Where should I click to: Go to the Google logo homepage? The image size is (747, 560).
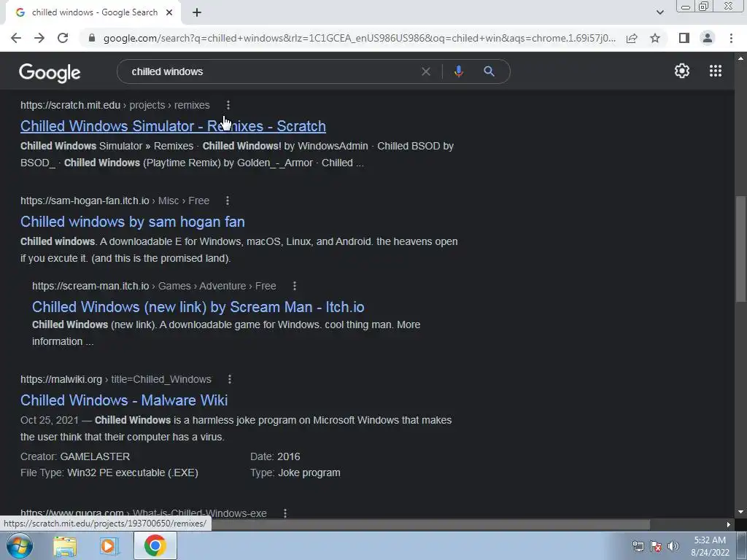pos(50,72)
